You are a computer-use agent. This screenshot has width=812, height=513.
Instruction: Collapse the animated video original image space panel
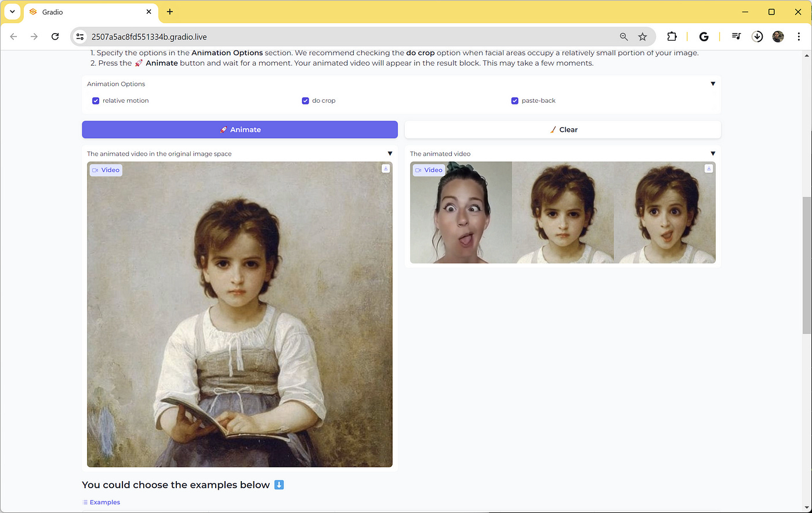390,153
